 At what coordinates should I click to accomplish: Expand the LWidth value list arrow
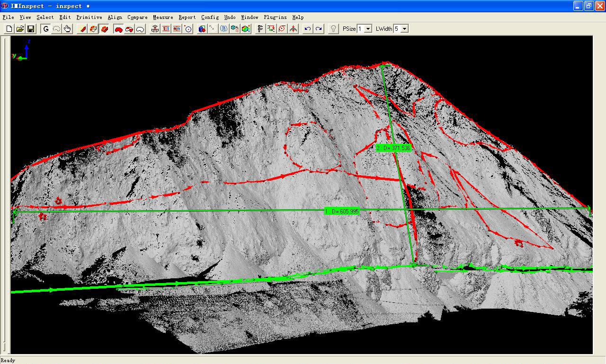[x=404, y=28]
